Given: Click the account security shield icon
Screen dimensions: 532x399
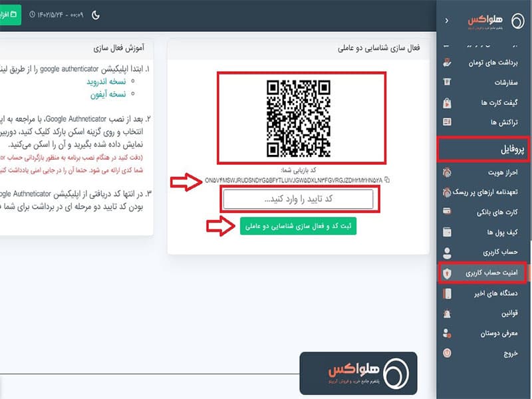Looking at the screenshot, I should [x=447, y=273].
